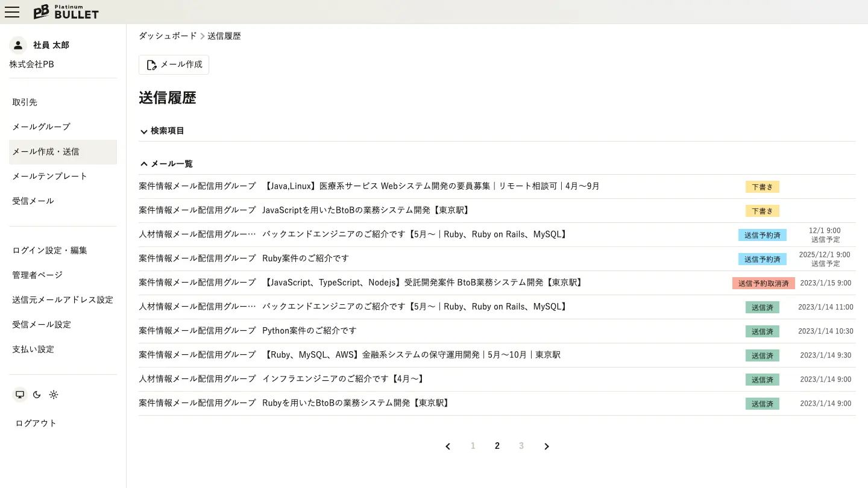Switch to system display theme icon
Screen dimensions: 868x488
point(20,395)
